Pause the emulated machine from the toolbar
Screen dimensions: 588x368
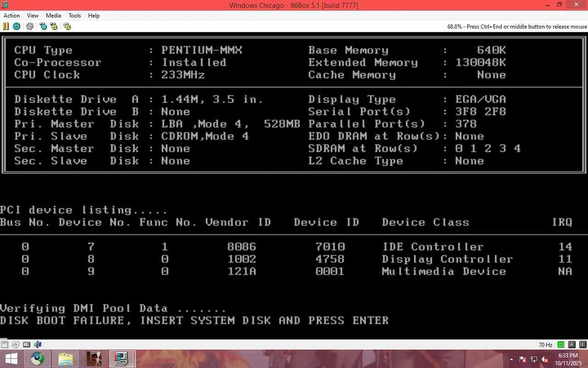[x=6, y=26]
